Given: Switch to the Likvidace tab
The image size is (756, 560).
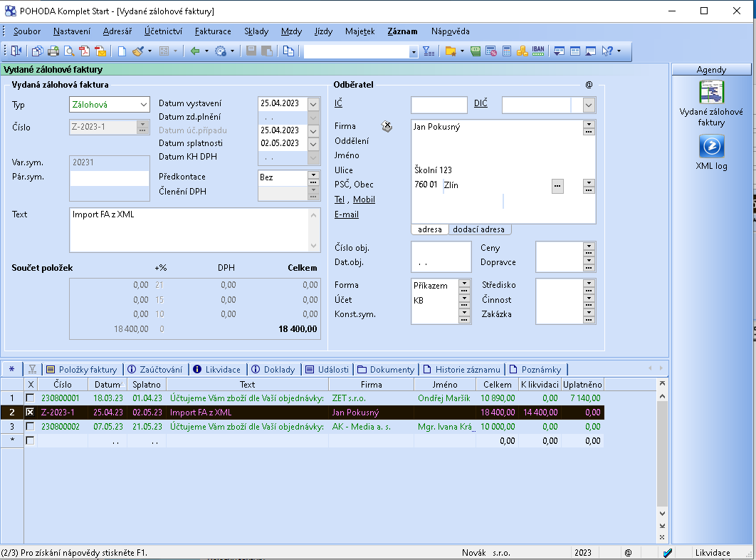Looking at the screenshot, I should pos(217,370).
